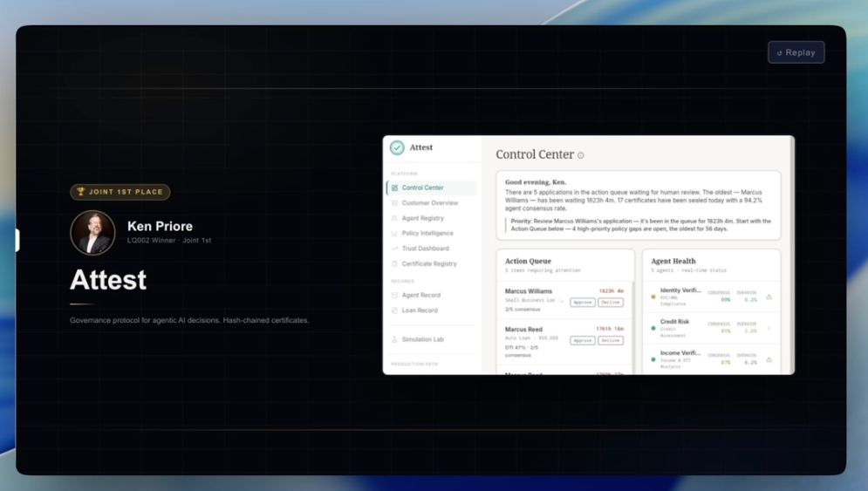Expand the Credit Risk agent row chevron
The image size is (868, 491).
pos(769,328)
